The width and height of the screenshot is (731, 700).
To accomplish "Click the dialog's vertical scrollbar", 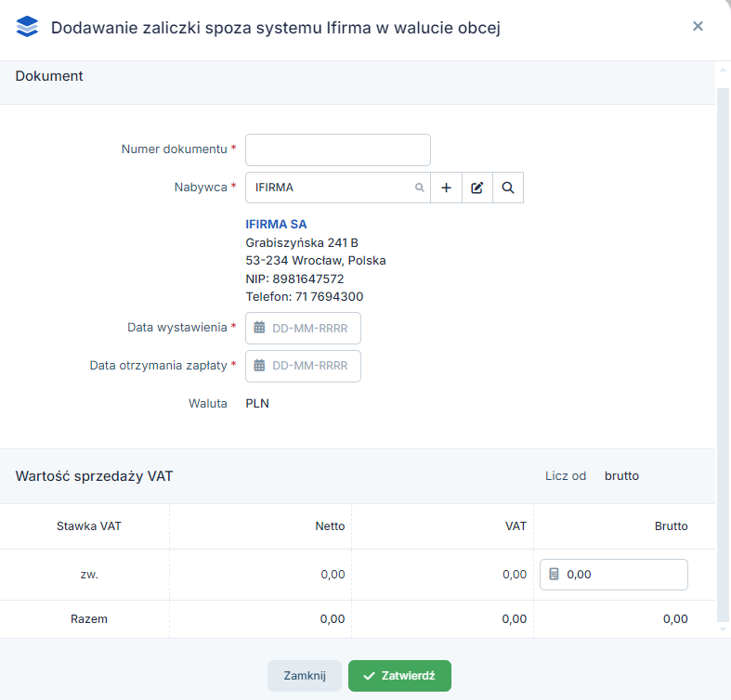I will (x=723, y=355).
